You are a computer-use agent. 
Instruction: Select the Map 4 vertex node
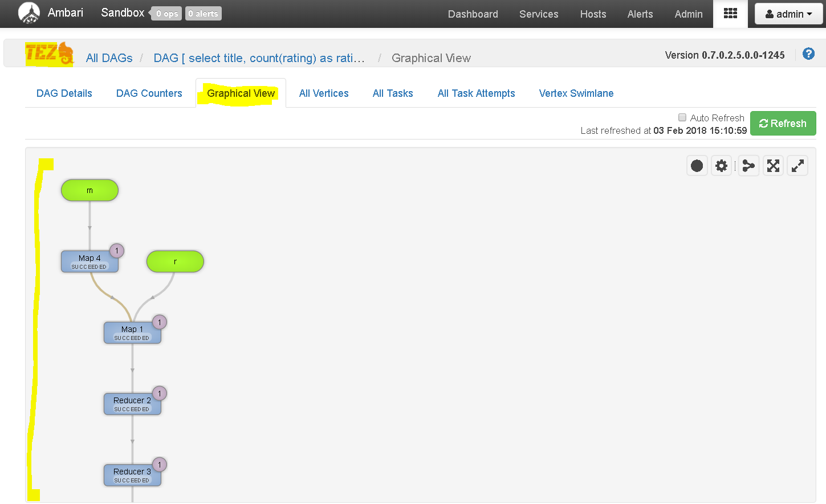pyautogui.click(x=89, y=261)
